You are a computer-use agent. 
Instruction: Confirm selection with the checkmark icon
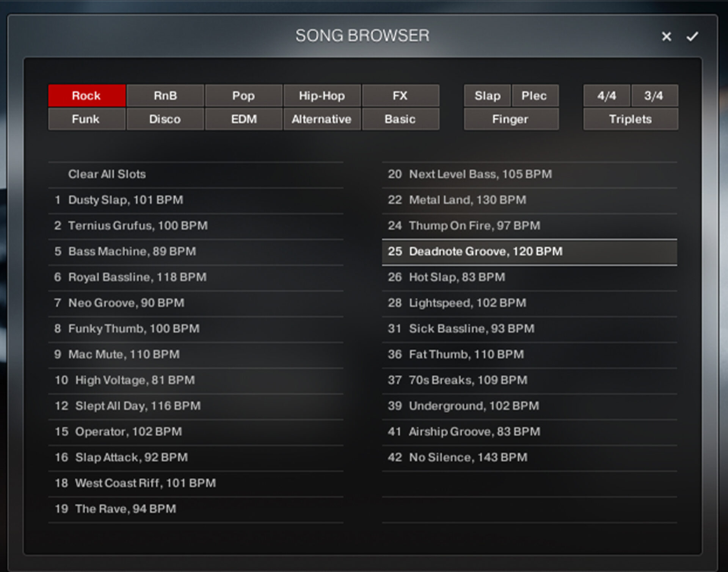point(692,36)
